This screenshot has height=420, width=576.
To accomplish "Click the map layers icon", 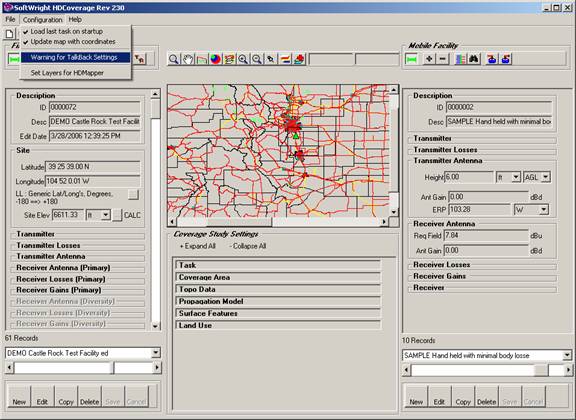I will click(230, 59).
